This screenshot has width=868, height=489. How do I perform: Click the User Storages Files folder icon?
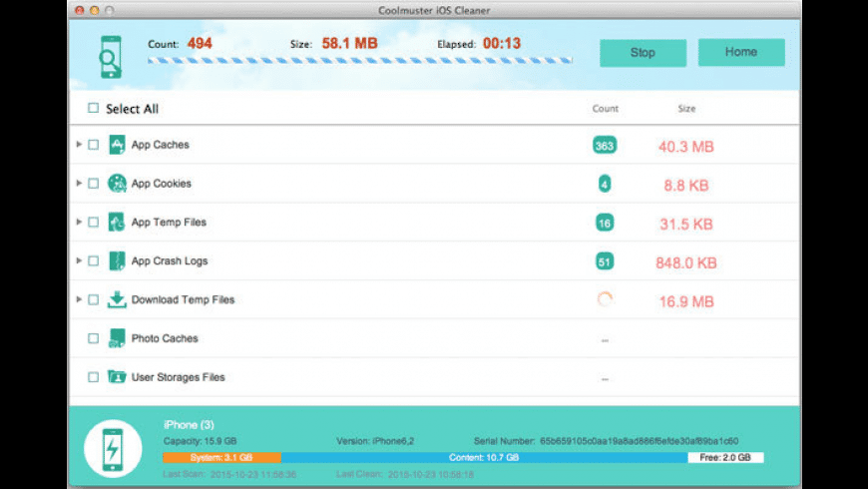pos(117,376)
